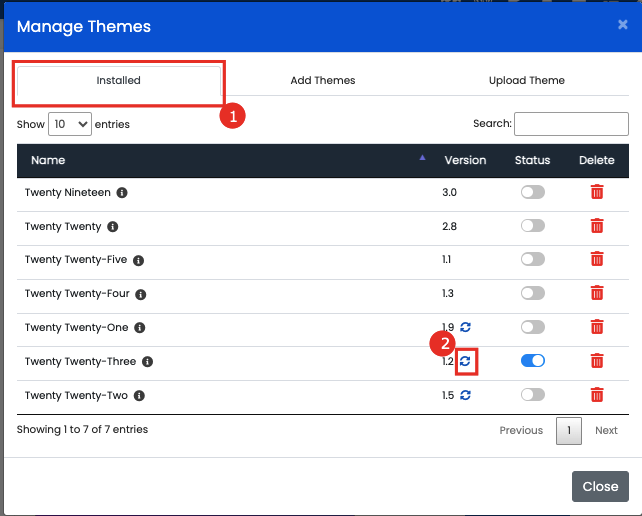Close Manage Themes dialog with X

pyautogui.click(x=623, y=25)
